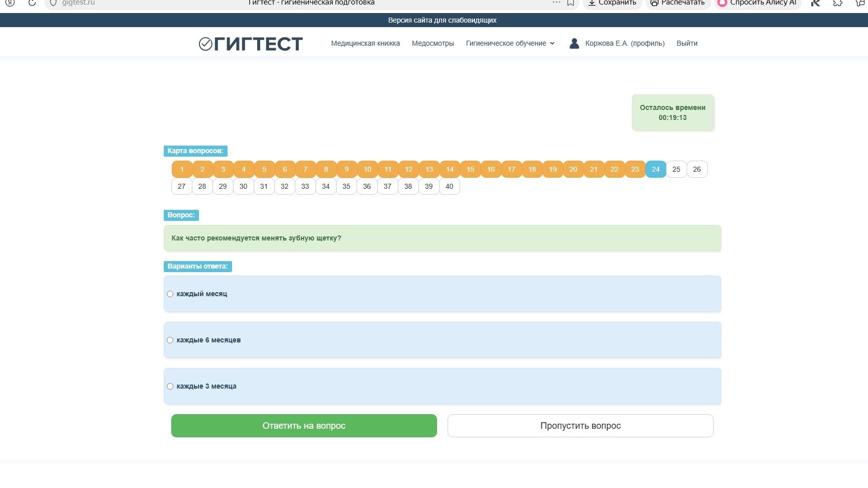
Task: Click Выйти to log out
Action: [687, 43]
